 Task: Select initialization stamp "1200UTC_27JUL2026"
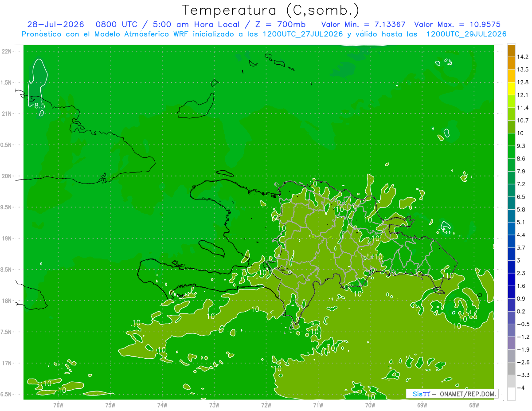302,34
